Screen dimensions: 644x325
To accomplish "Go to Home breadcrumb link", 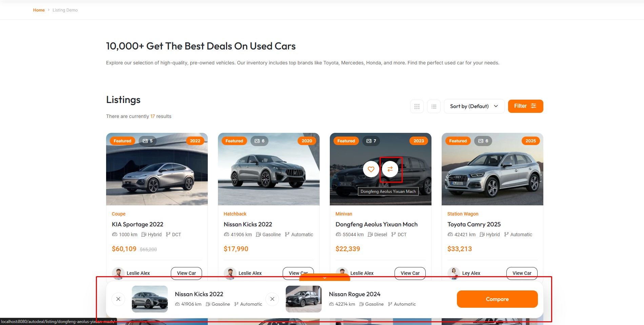I will click(39, 10).
